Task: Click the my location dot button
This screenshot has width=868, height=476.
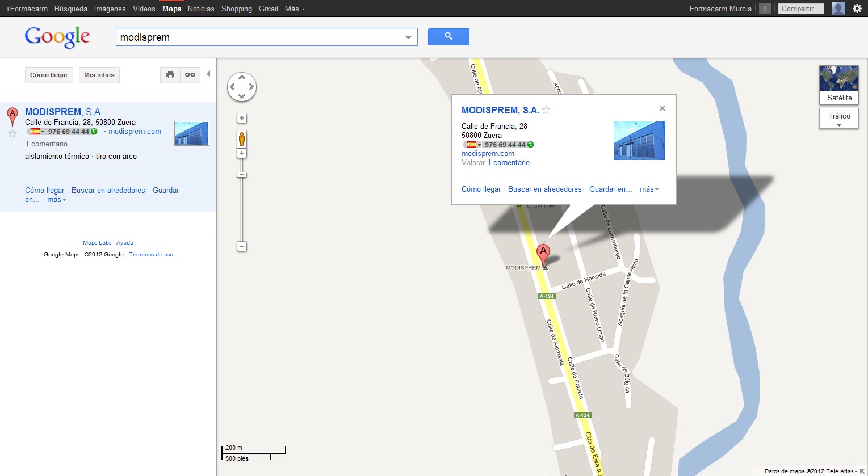Action: click(x=242, y=118)
